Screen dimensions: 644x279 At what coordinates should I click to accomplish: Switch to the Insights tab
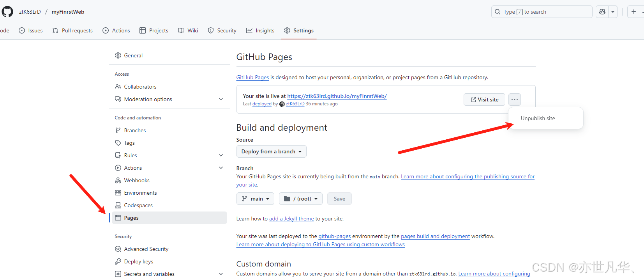click(260, 30)
